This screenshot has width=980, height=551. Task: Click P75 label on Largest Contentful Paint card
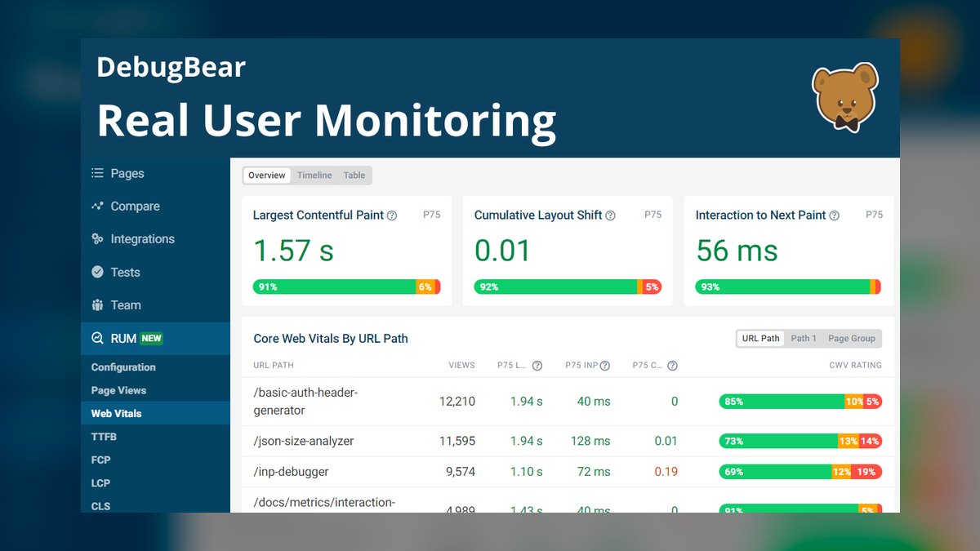tap(432, 215)
